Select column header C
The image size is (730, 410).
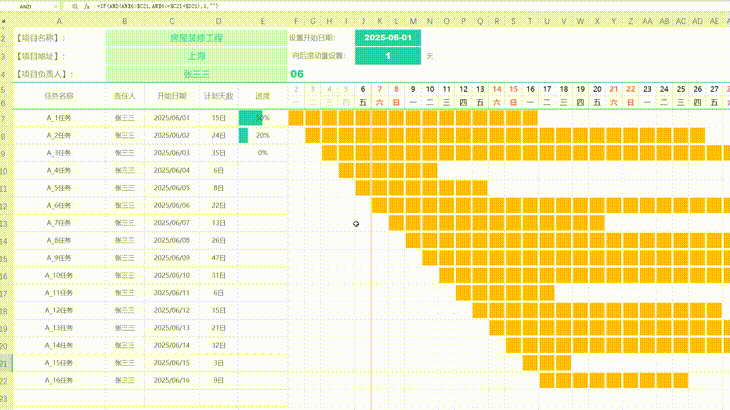(x=172, y=21)
